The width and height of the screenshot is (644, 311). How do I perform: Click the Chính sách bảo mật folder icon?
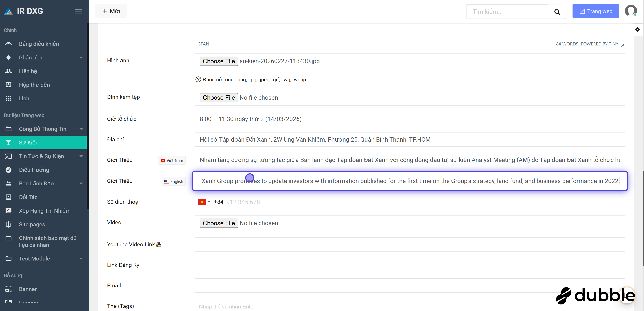point(8,238)
